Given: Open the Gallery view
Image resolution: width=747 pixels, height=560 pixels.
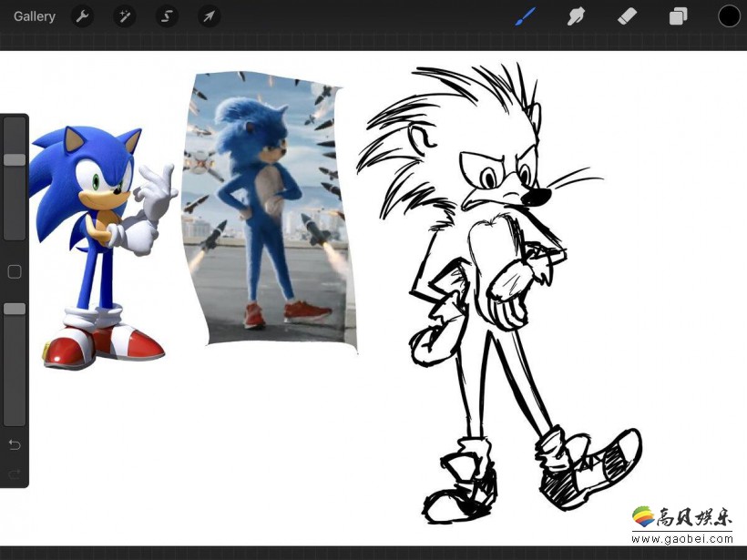Looking at the screenshot, I should [x=35, y=16].
